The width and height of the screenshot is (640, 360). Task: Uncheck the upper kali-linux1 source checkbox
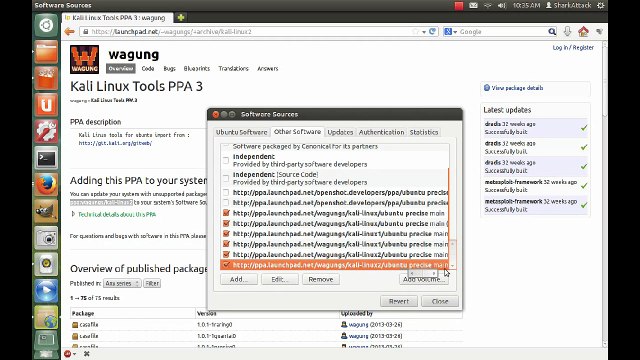(x=226, y=233)
